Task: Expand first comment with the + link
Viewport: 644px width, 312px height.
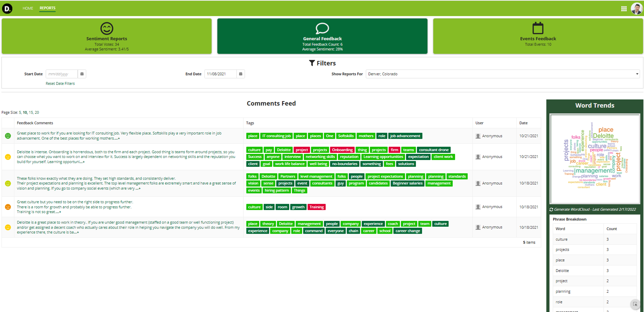Action: coord(117,138)
